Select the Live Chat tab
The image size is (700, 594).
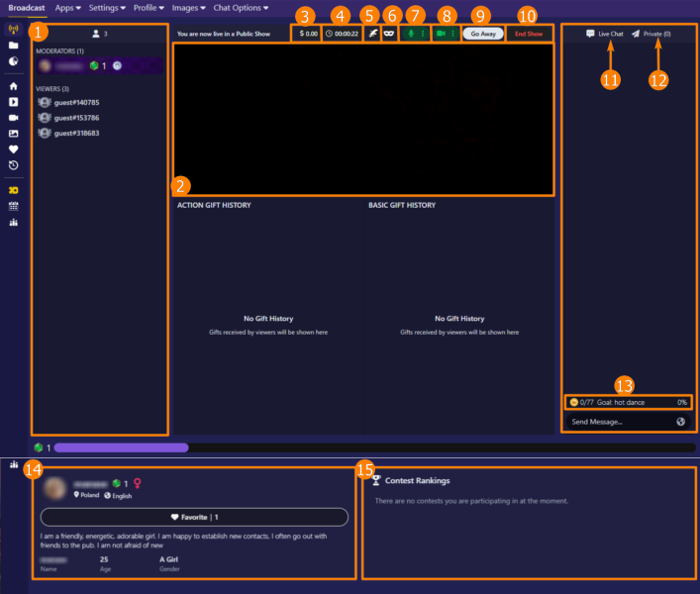click(x=604, y=34)
